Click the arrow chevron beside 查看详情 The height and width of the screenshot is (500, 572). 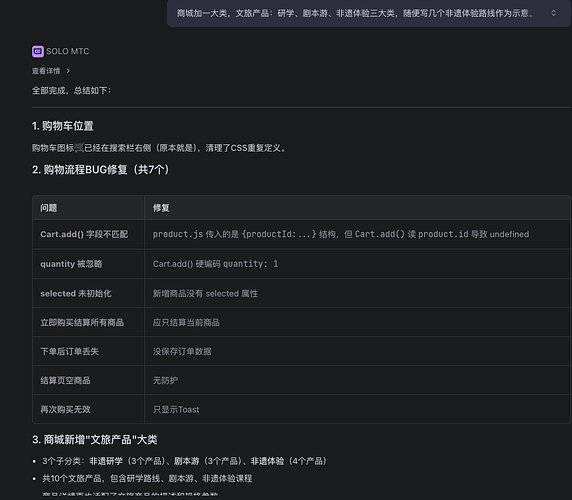(68, 71)
